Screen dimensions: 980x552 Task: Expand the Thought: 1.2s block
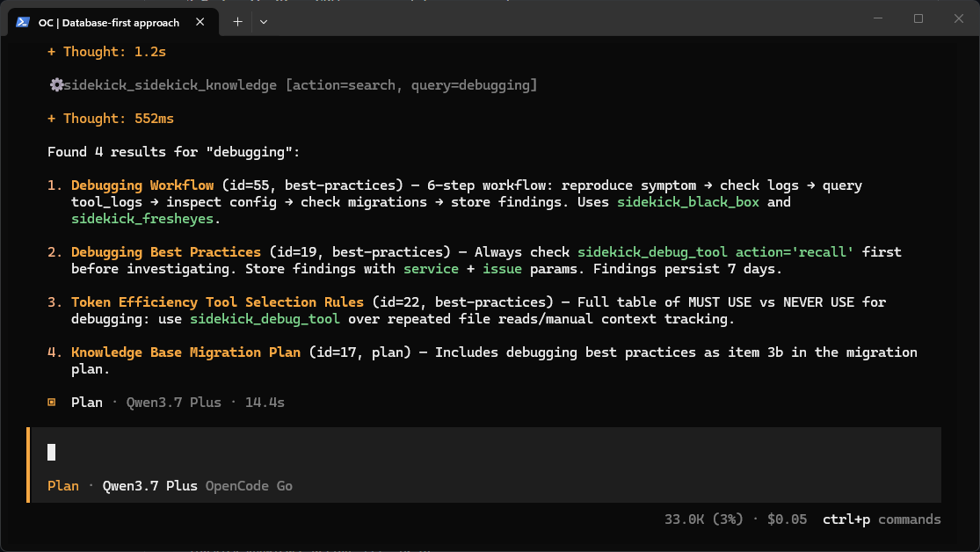[107, 52]
